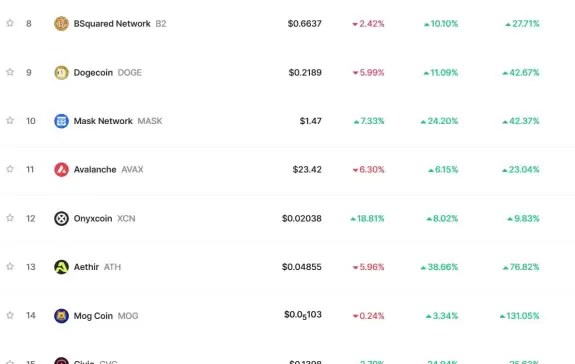This screenshot has width=575, height=364.
Task: Click the Aethir green logo
Action: 61,267
